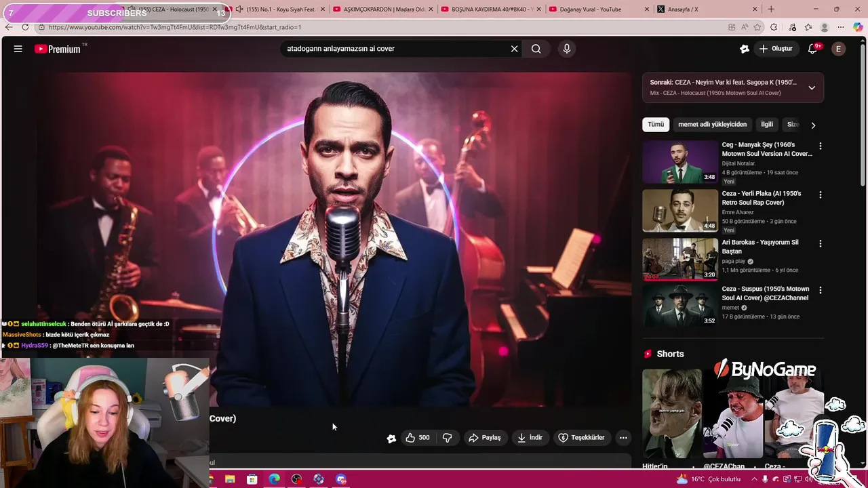Select the Tümü filter chip
The width and height of the screenshot is (868, 488).
click(x=656, y=125)
